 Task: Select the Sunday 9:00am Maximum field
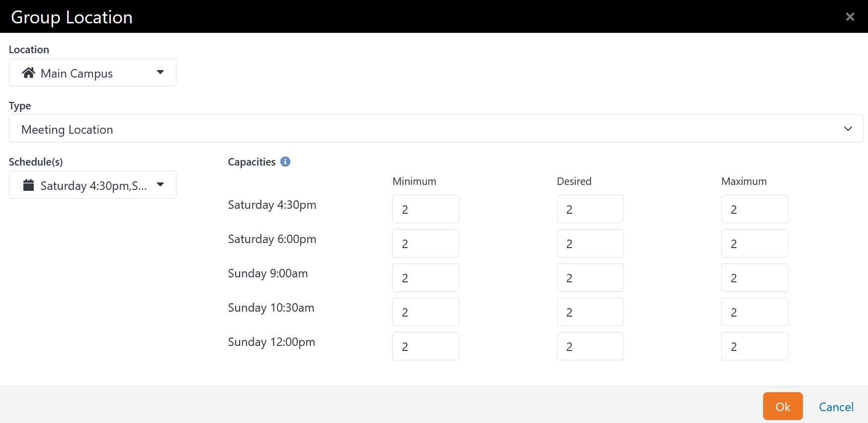(755, 277)
